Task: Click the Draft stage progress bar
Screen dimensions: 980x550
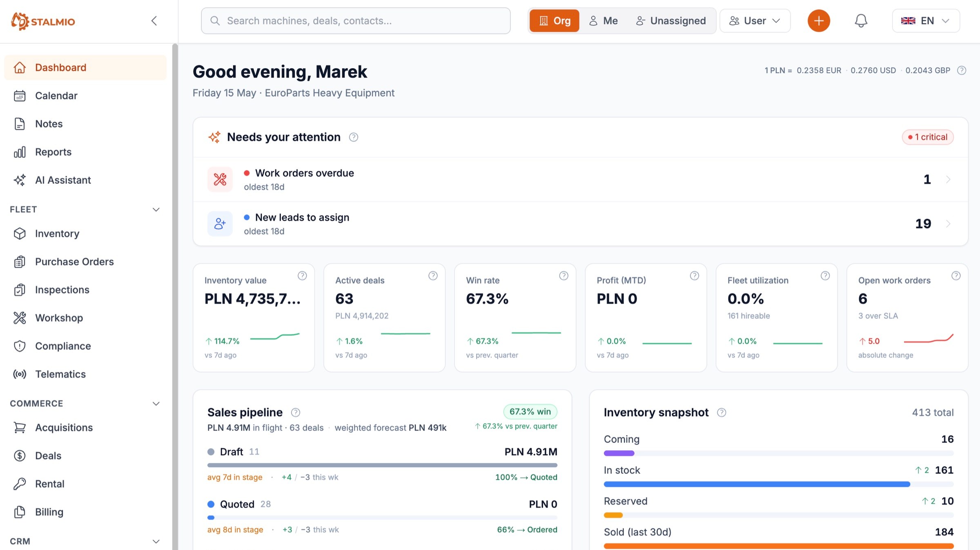Action: [382, 465]
